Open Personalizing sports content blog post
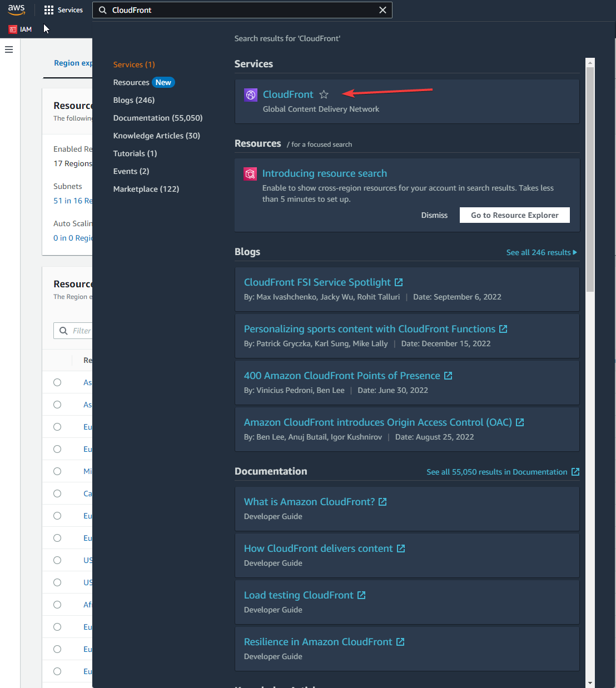 (x=370, y=329)
